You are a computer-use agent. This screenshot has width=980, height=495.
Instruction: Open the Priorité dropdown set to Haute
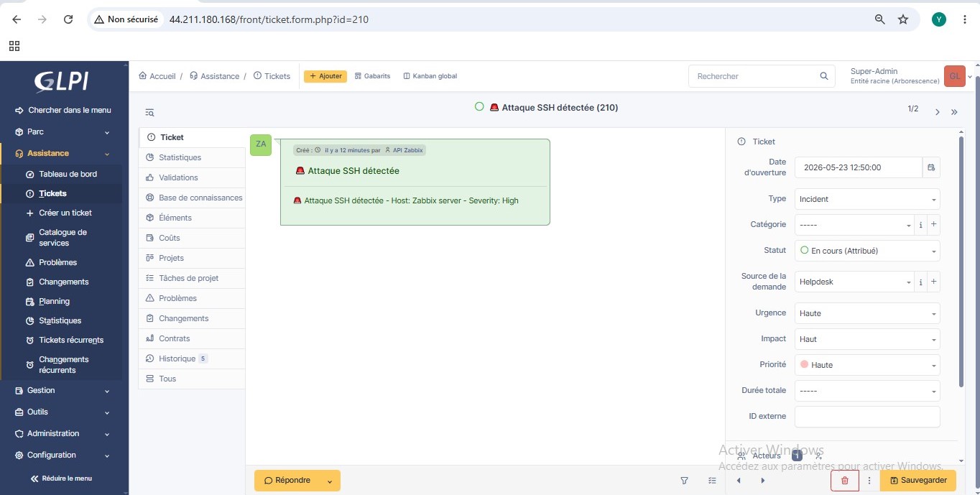(x=867, y=365)
